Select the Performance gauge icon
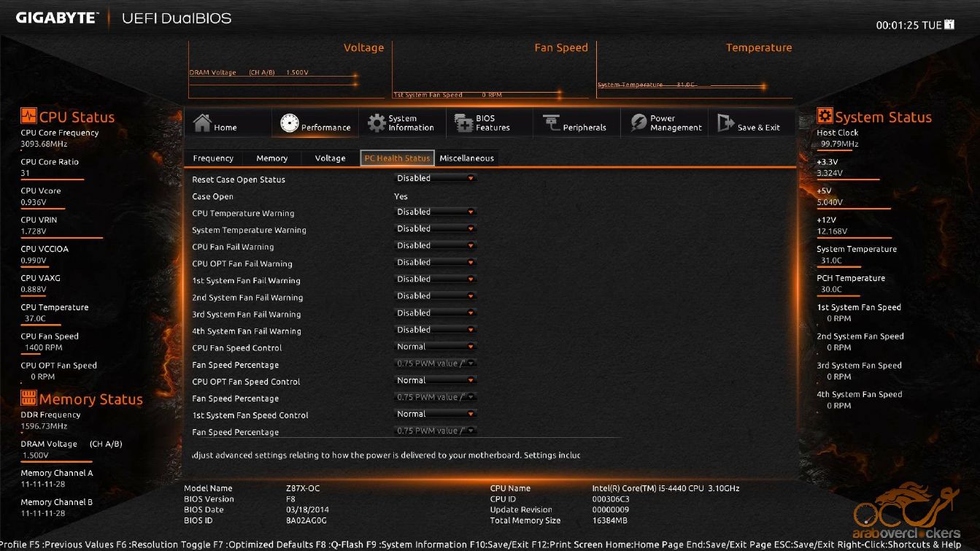980x551 pixels. pos(290,123)
